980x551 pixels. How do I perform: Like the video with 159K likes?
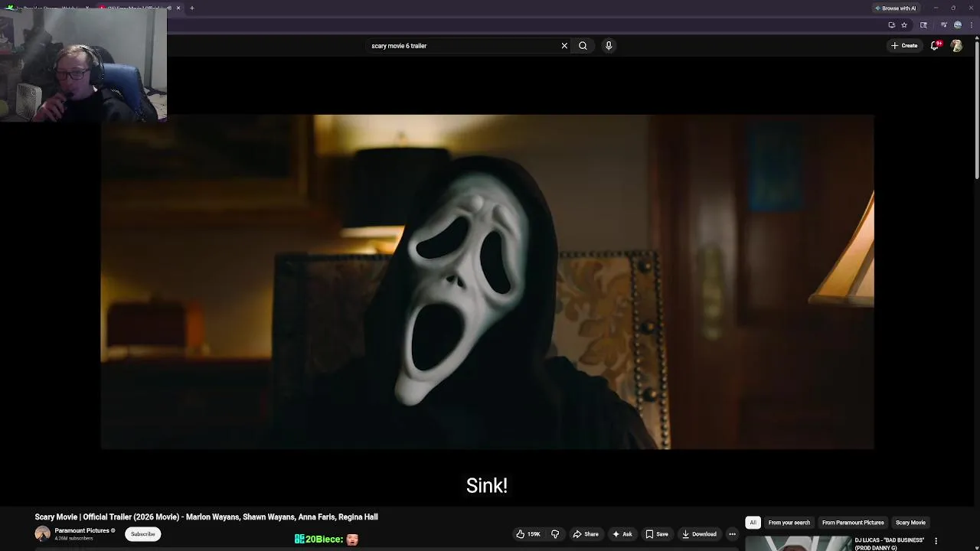528,534
